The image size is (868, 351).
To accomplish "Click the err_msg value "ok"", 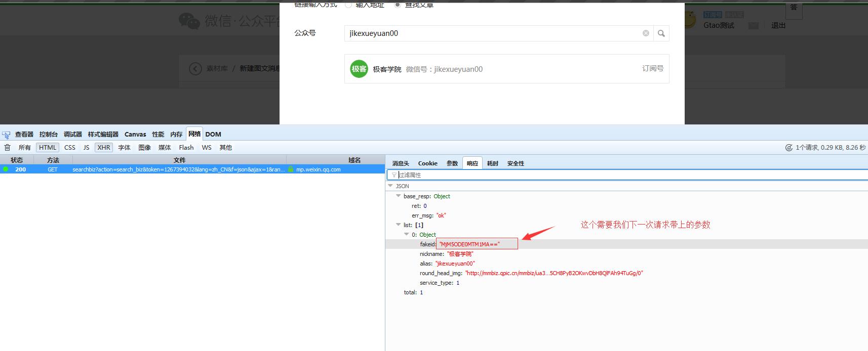I will (x=441, y=215).
